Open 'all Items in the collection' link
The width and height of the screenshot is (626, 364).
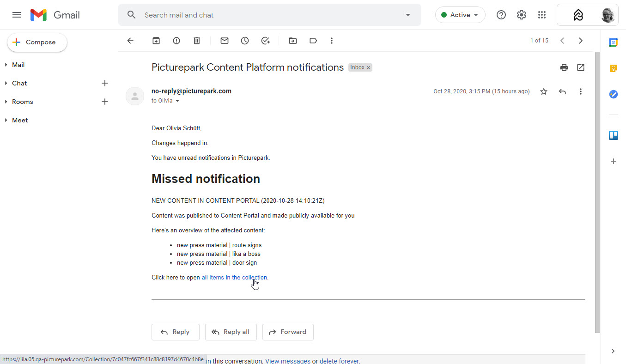235,278
